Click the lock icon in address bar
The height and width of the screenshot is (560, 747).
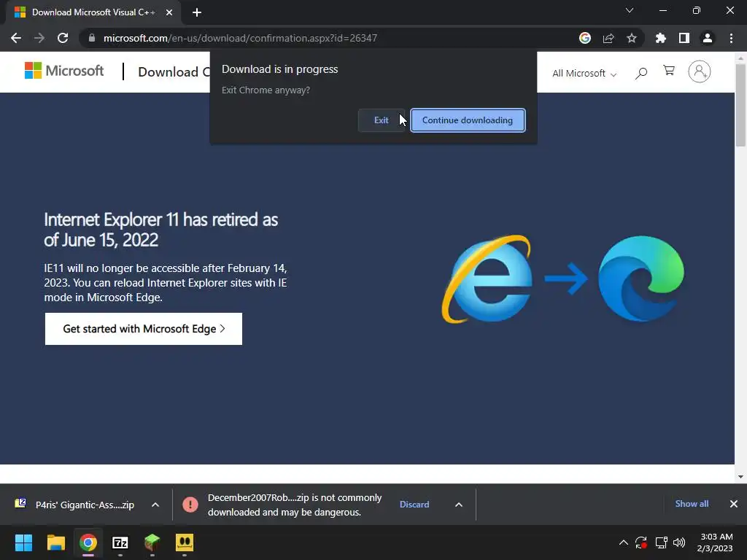(x=92, y=38)
